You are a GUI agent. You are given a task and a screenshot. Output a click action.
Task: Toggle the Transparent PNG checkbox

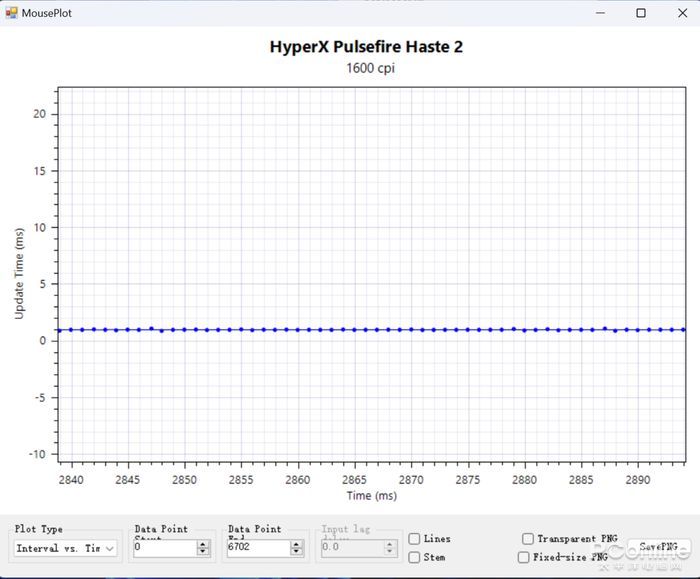pyautogui.click(x=528, y=539)
